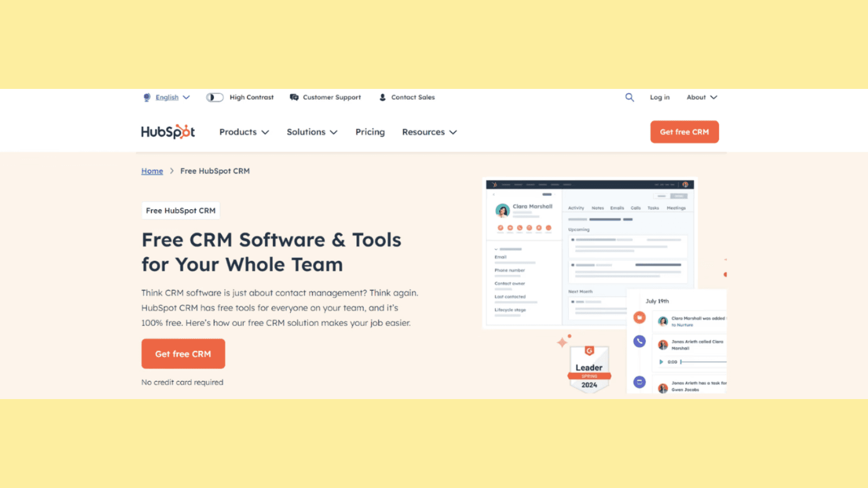
Task: Click the G2 Leader Spring 2024 badge
Action: 589,369
